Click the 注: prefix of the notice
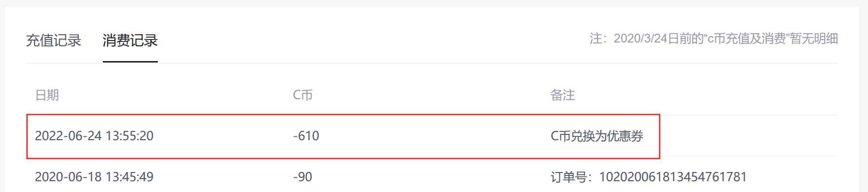The image size is (868, 192). click(598, 39)
